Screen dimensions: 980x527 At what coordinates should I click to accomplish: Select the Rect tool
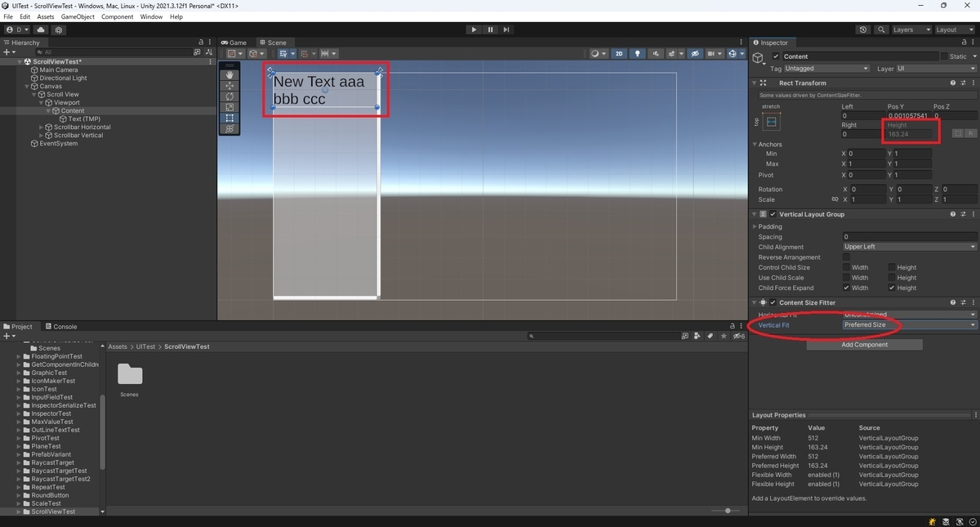coord(229,118)
